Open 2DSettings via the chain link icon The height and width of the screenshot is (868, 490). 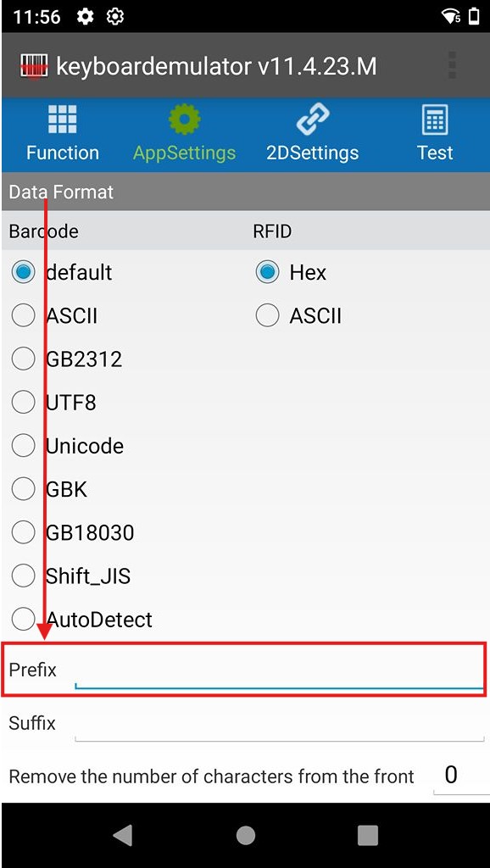coord(313,118)
